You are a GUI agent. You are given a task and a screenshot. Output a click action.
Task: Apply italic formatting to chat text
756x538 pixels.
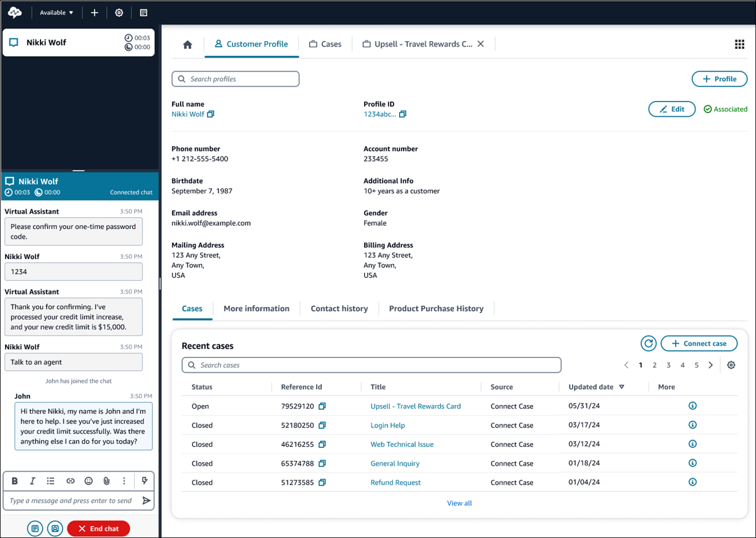tap(32, 480)
